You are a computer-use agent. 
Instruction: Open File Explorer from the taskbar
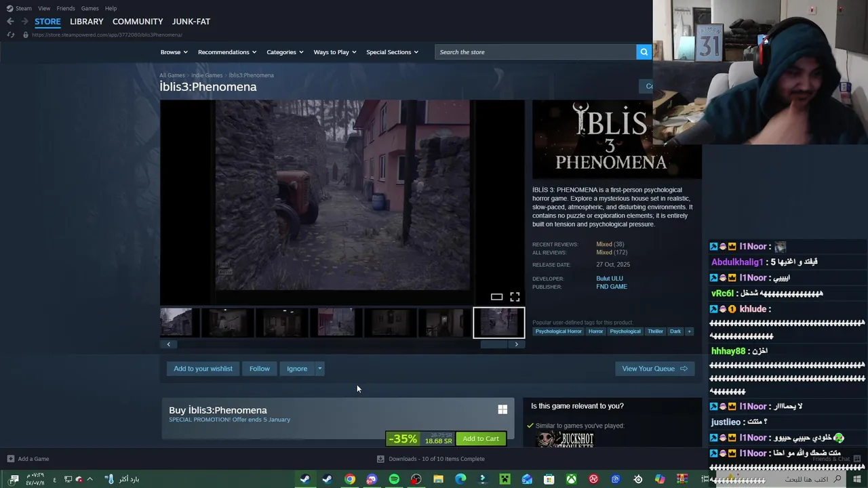click(x=438, y=479)
